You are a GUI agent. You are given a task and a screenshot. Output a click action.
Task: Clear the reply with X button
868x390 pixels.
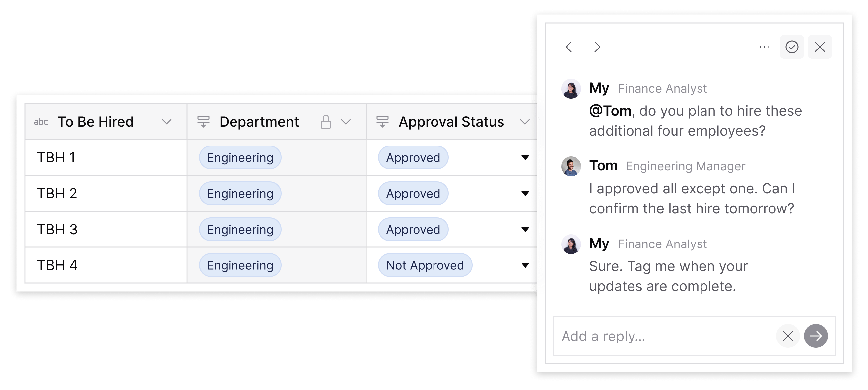pyautogui.click(x=788, y=336)
